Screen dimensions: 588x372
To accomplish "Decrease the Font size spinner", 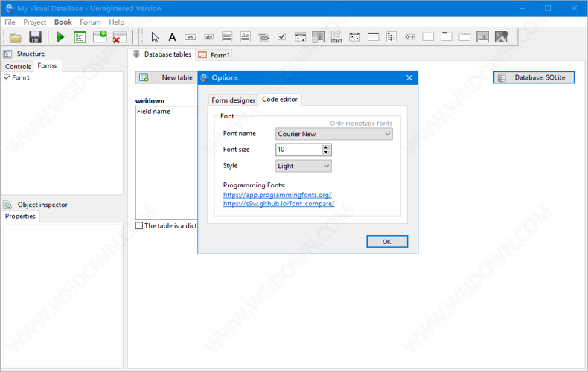I will 325,152.
